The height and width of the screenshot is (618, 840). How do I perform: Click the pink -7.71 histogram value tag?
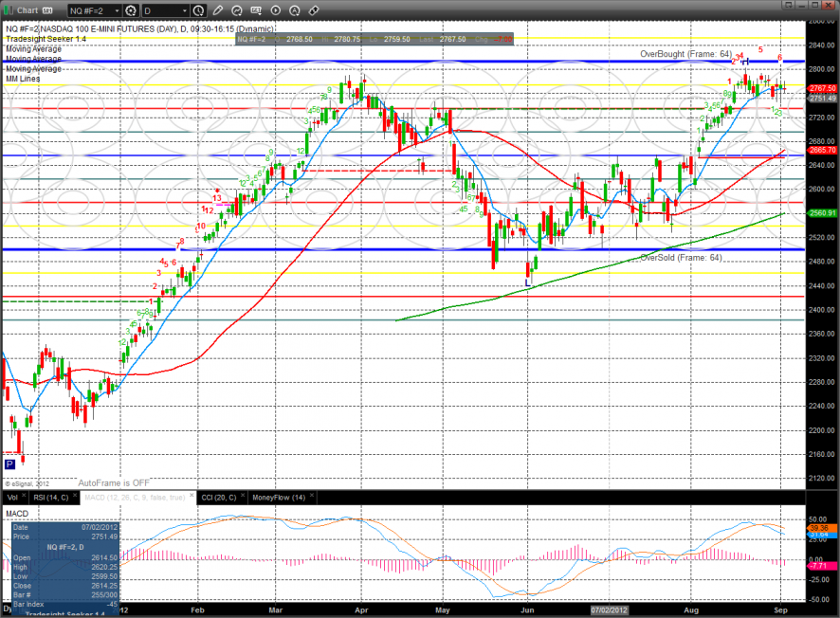822,566
